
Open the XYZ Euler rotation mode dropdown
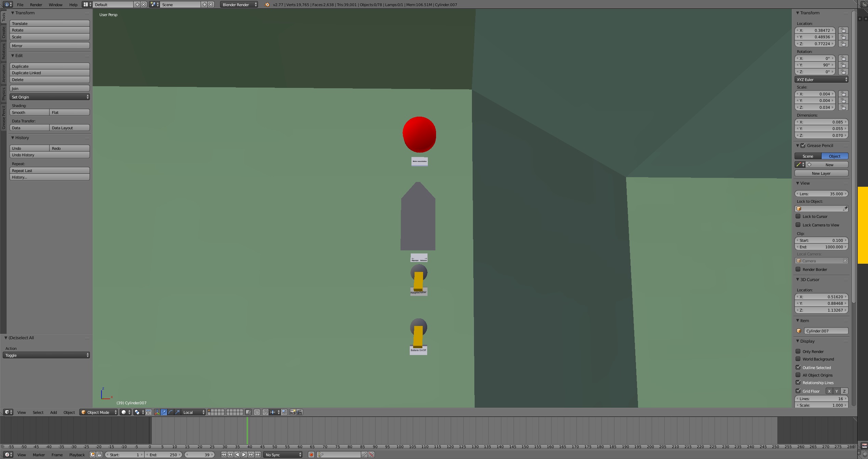(x=821, y=79)
